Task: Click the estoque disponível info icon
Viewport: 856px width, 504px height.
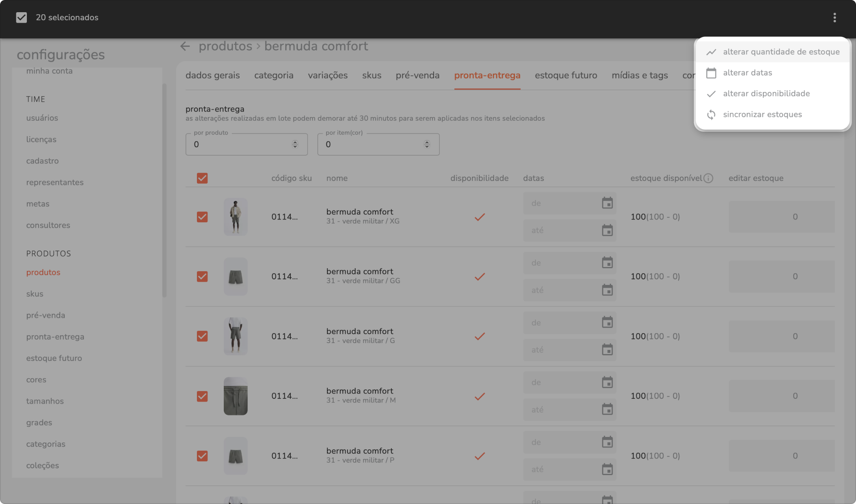Action: coord(708,178)
